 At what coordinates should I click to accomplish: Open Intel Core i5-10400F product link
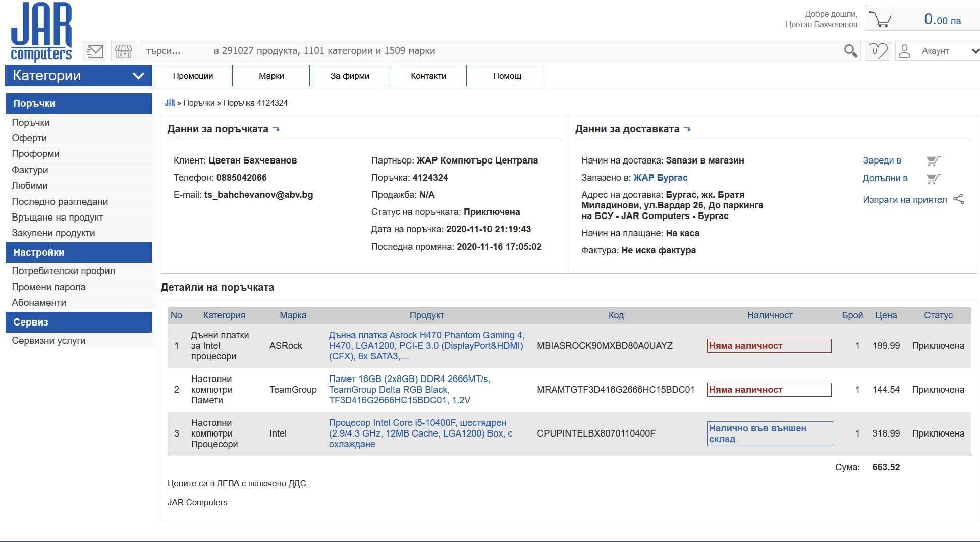[420, 433]
